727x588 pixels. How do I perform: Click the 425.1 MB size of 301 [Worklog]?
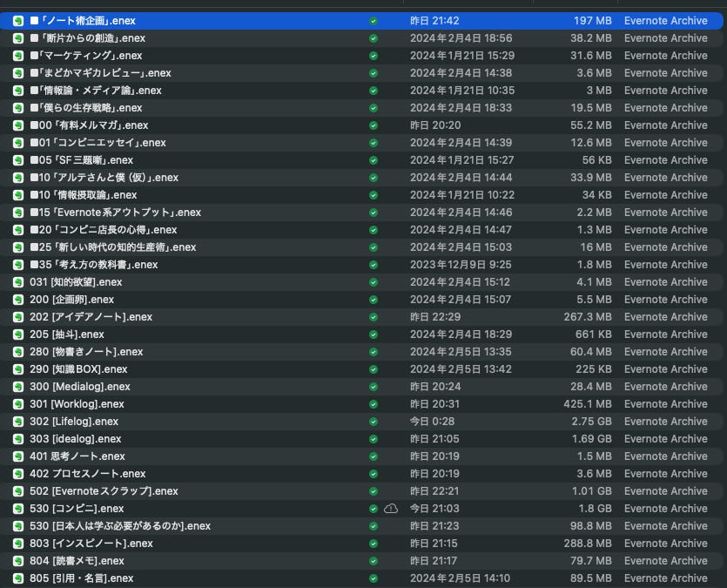588,404
